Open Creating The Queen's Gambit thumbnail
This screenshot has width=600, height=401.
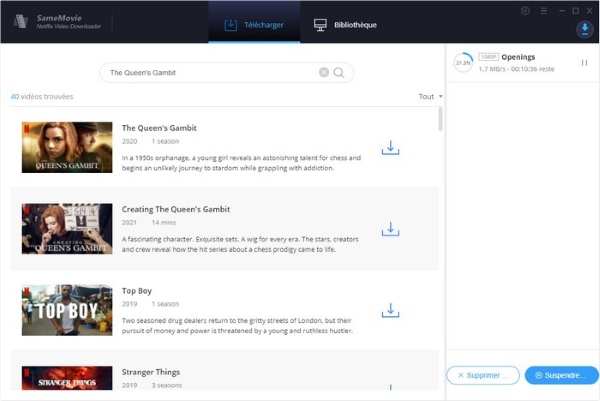click(67, 229)
